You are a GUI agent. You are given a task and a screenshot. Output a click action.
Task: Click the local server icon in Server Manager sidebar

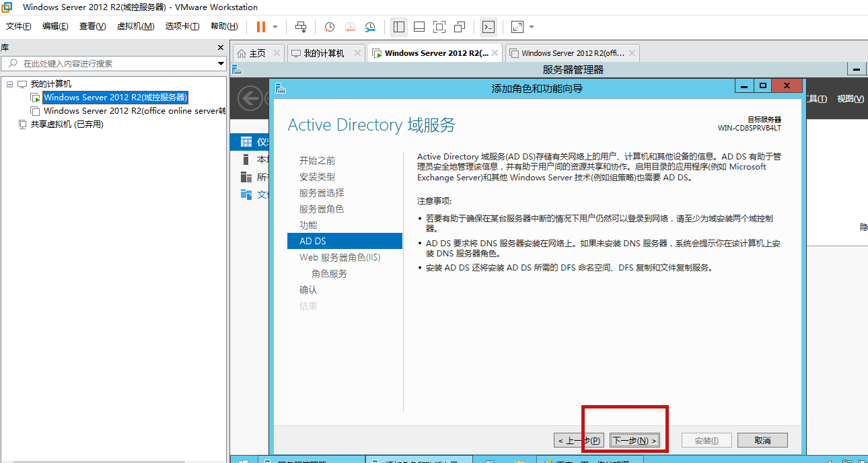(x=246, y=159)
